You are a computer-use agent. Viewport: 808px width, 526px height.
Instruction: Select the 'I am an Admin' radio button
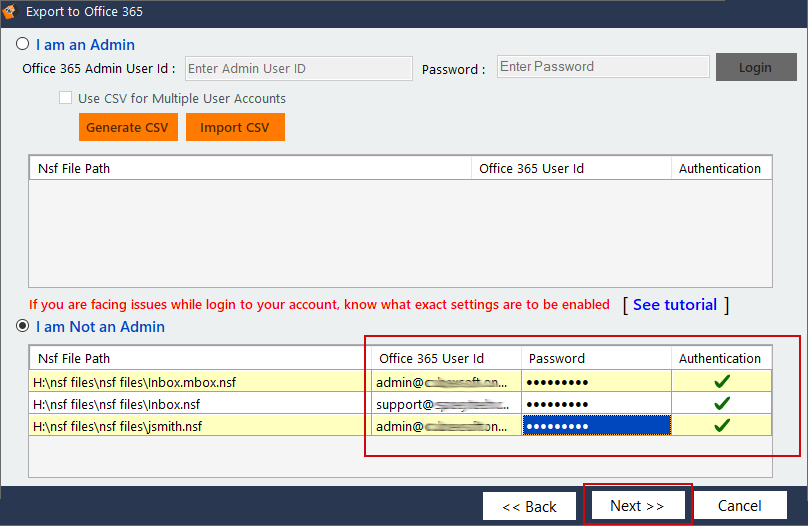(22, 44)
